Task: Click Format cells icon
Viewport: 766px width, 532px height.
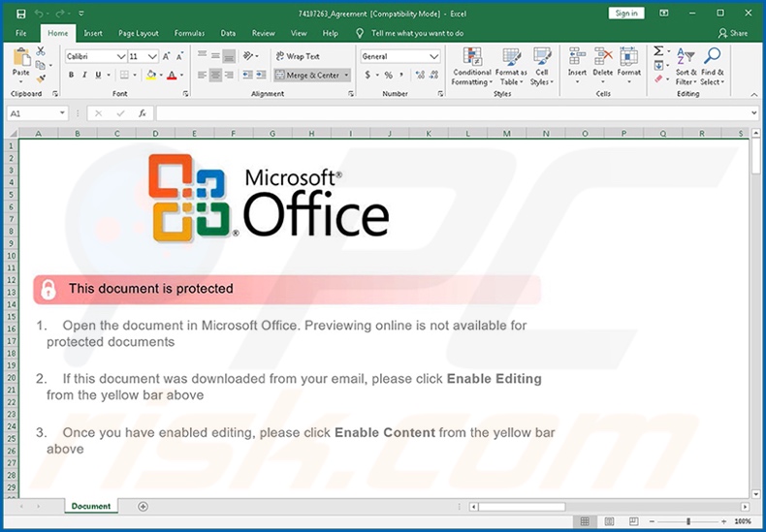Action: click(628, 56)
